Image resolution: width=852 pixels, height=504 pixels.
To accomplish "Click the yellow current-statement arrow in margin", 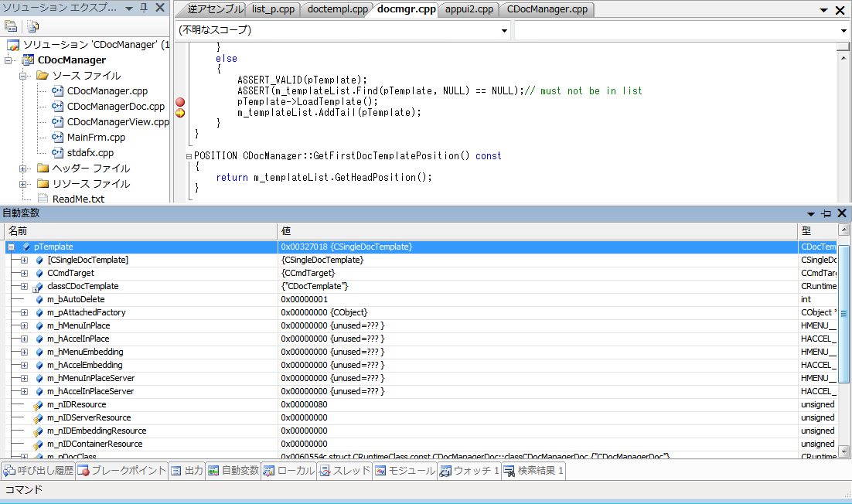I will pos(180,113).
